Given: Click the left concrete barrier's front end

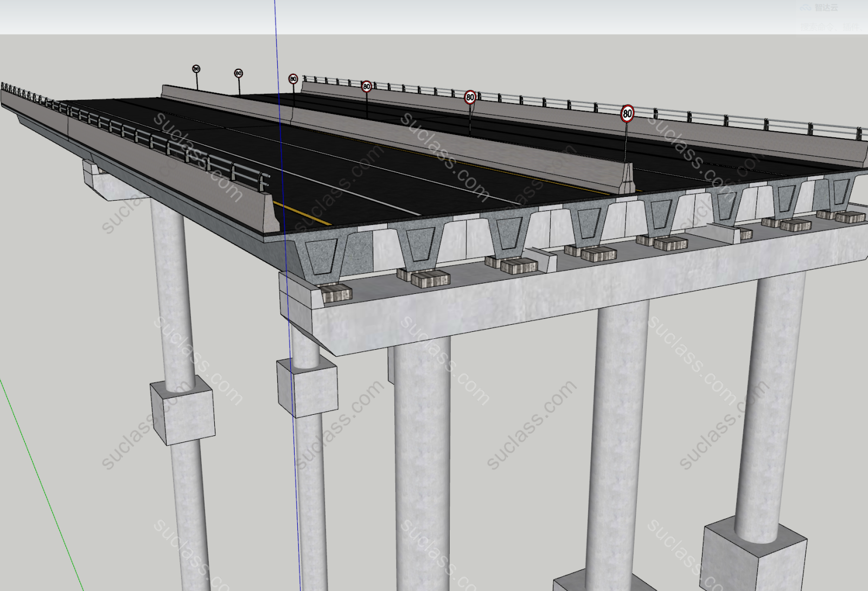Looking at the screenshot, I should pos(270,213).
